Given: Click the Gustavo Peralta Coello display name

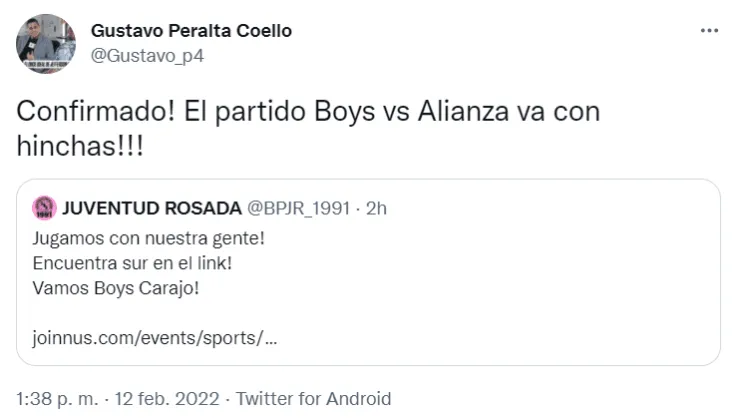Looking at the screenshot, I should tap(191, 30).
